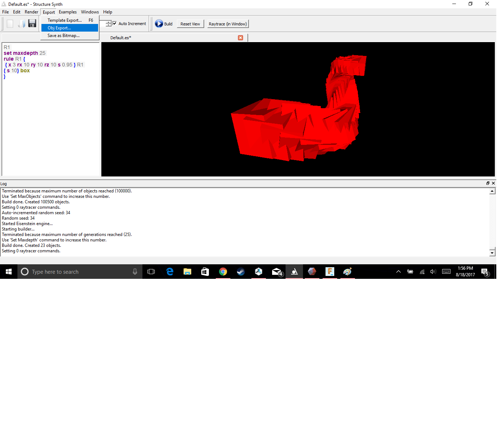Screen dimensions: 497x448
Task: Open the Fusion 360 taskbar icon
Action: pos(330,272)
